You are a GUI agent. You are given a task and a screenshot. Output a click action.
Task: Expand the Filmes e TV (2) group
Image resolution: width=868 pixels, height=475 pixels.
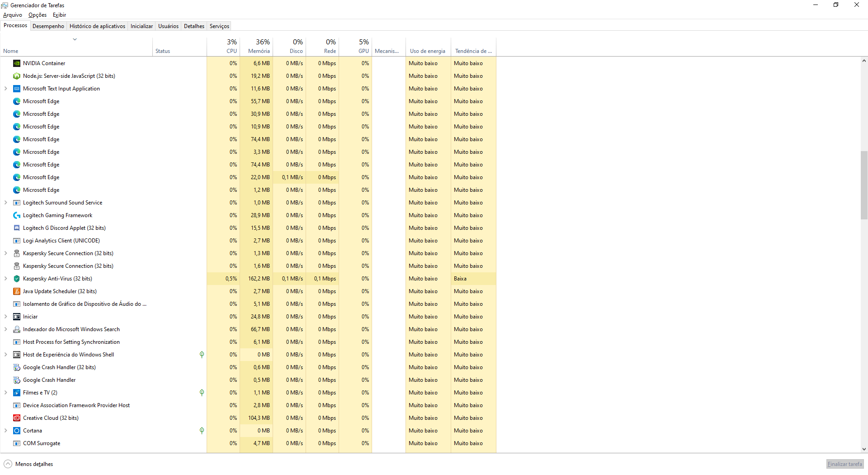point(5,393)
